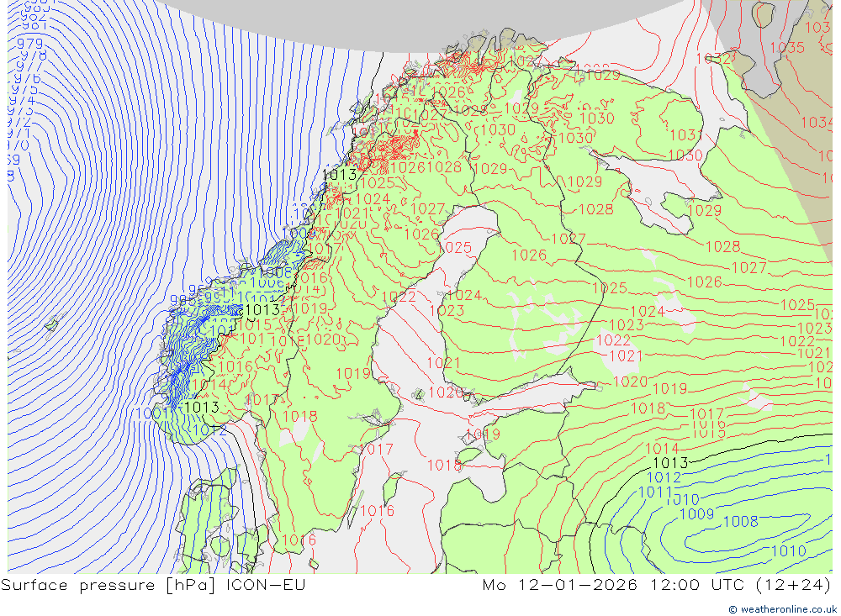
Task: Click the red 1031 isobar label
Action: [x=685, y=134]
